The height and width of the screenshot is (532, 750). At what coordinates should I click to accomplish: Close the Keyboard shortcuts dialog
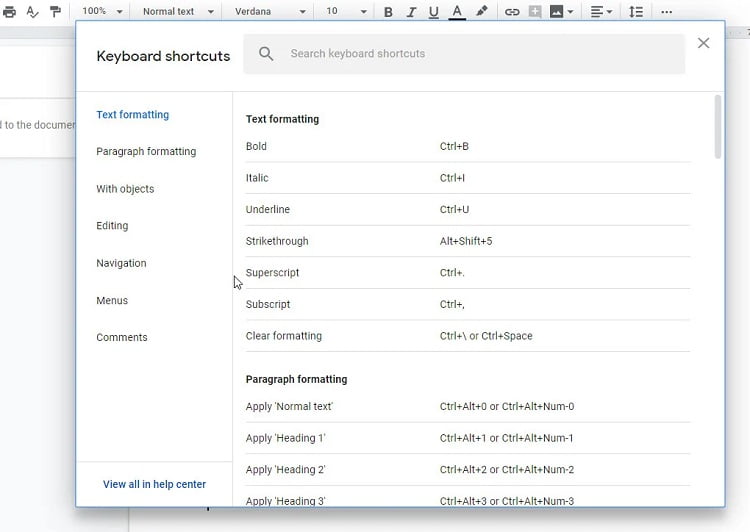(x=704, y=43)
